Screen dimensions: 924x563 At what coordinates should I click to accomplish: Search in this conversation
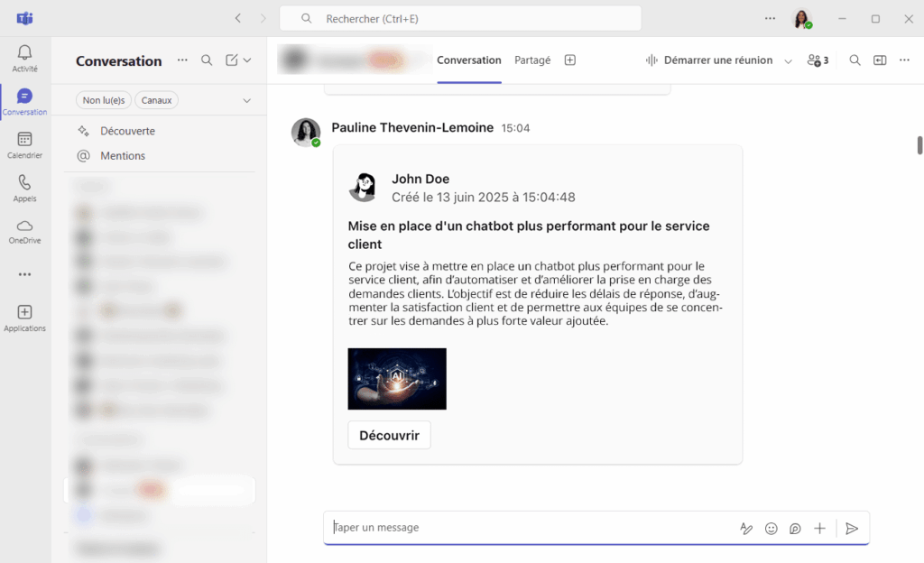click(x=855, y=60)
